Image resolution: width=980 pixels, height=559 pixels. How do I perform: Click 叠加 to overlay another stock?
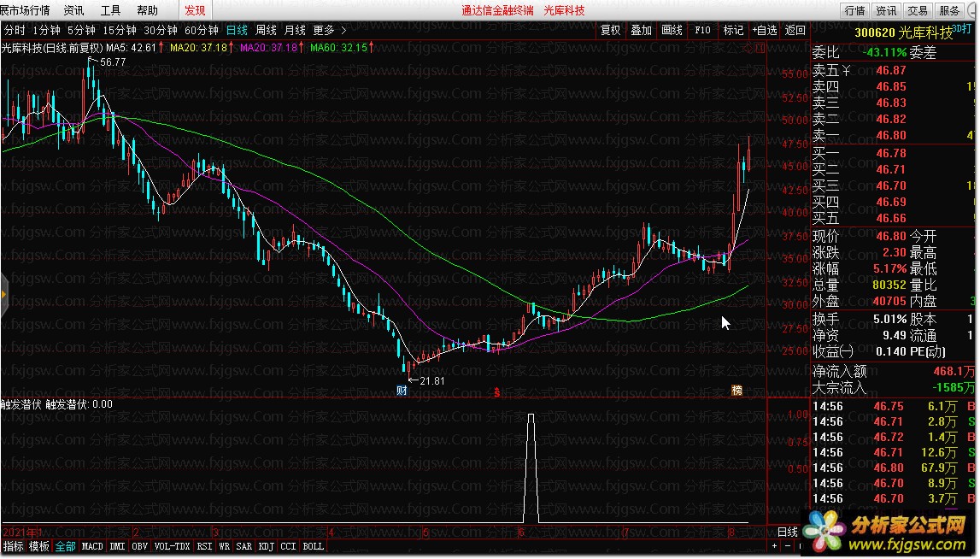click(x=642, y=30)
